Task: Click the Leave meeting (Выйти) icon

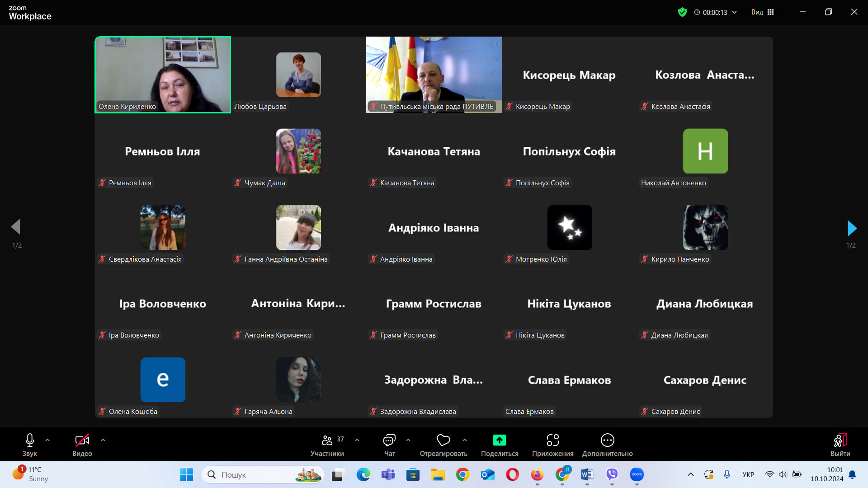Action: (x=840, y=440)
